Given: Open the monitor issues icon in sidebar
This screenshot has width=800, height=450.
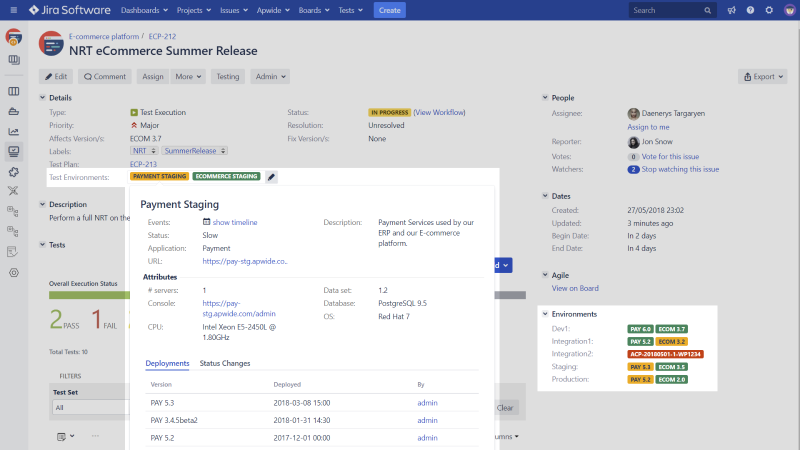Looking at the screenshot, I should 14,152.
